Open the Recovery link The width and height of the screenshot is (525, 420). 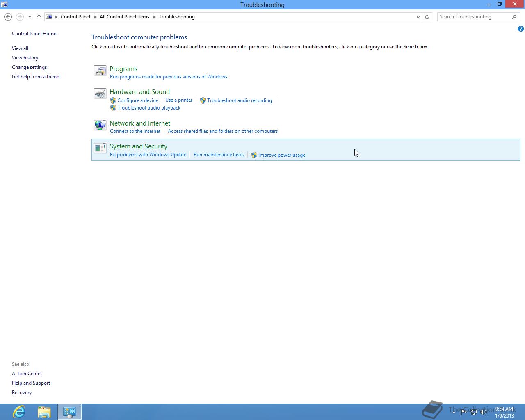tap(22, 393)
